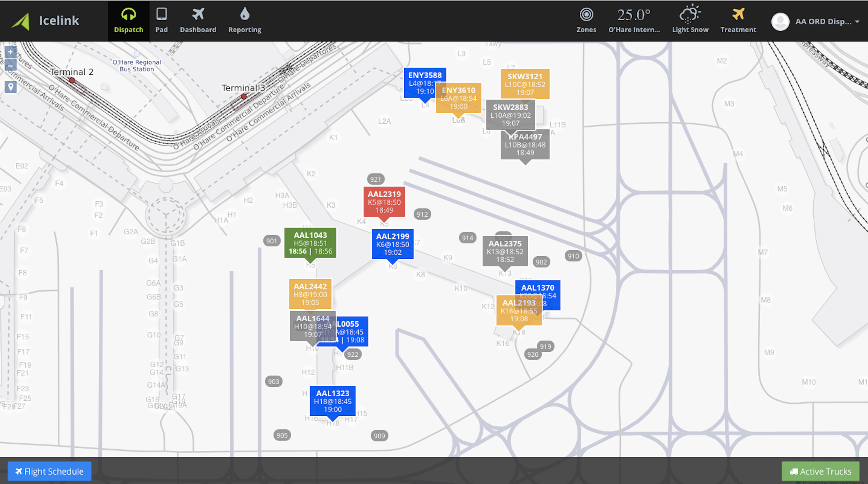Expand the AA ORD Disp account dropdown

tap(827, 21)
